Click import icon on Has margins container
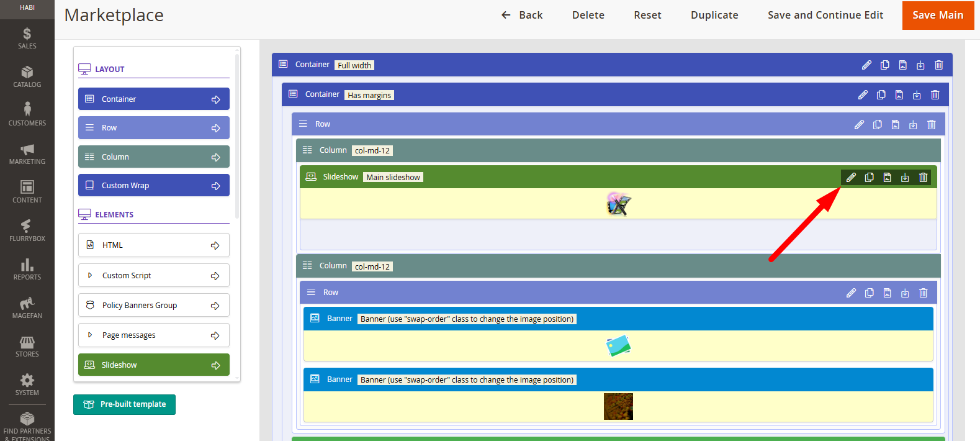The width and height of the screenshot is (980, 441). (917, 95)
